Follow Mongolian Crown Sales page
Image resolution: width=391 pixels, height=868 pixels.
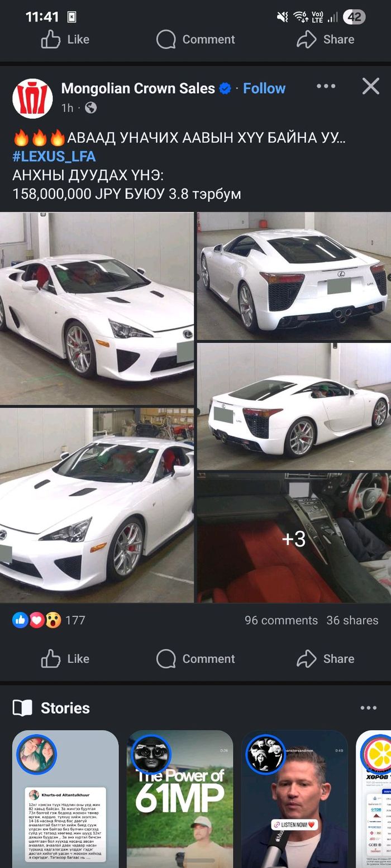coord(264,88)
